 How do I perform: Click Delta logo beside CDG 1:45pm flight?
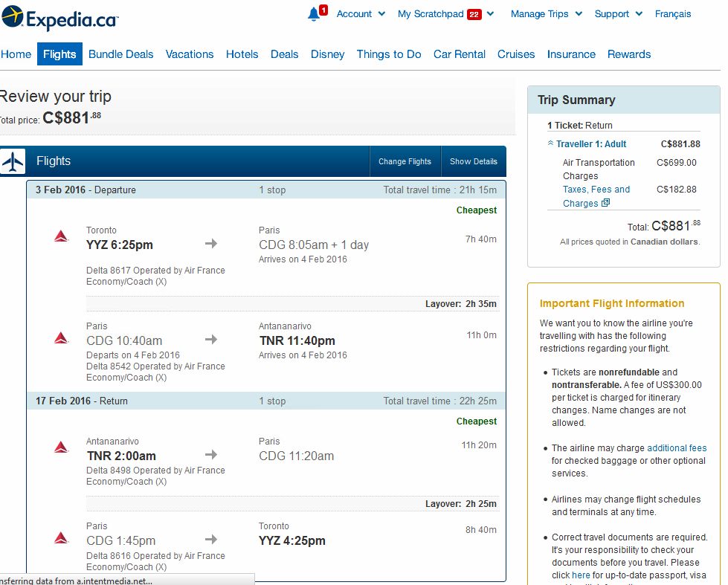[x=61, y=537]
